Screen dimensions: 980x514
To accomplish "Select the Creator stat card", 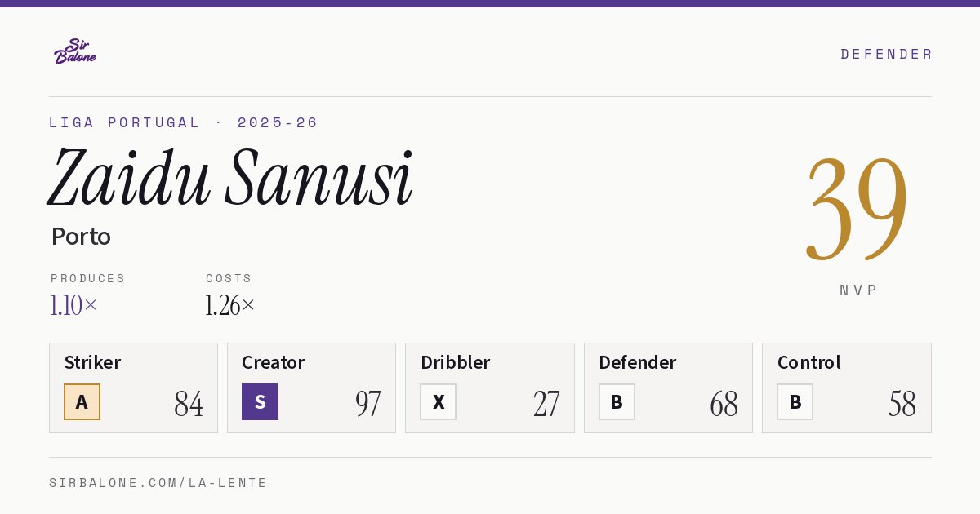I will click(x=311, y=388).
